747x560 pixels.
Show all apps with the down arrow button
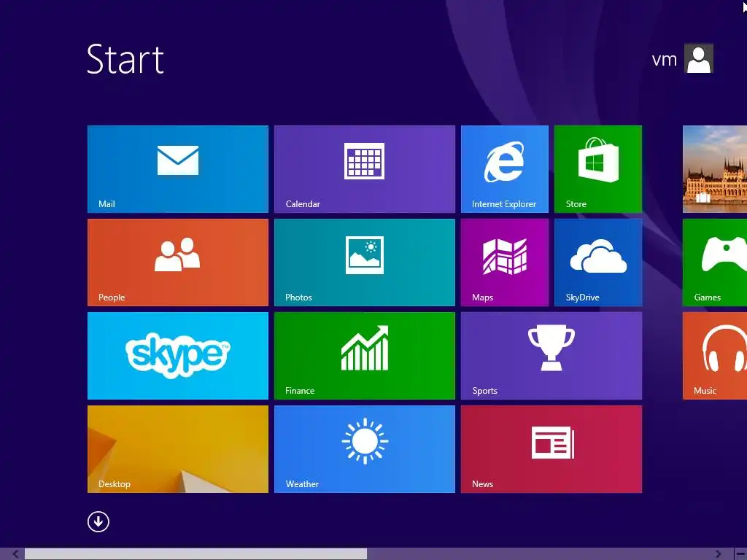coord(98,521)
